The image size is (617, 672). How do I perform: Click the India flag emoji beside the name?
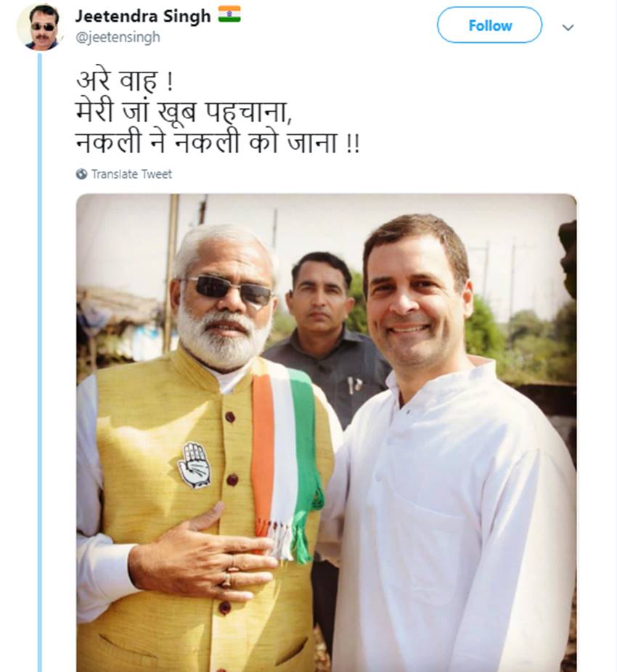tap(229, 15)
